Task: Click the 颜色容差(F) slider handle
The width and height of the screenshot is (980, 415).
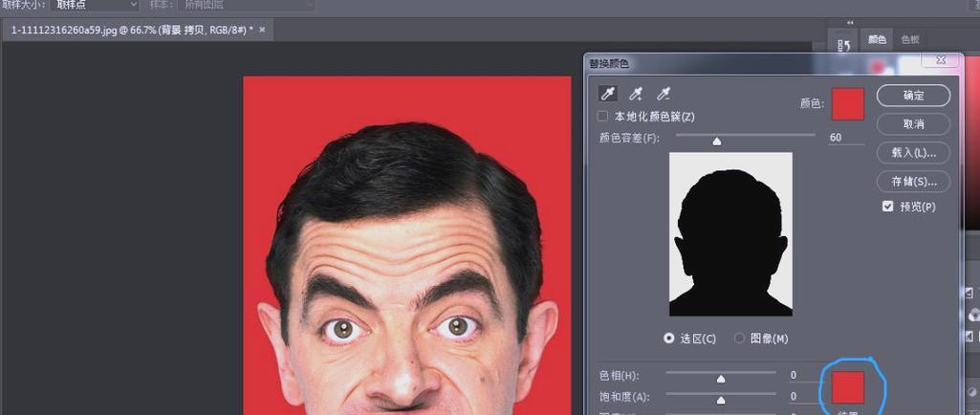Action: tap(717, 142)
